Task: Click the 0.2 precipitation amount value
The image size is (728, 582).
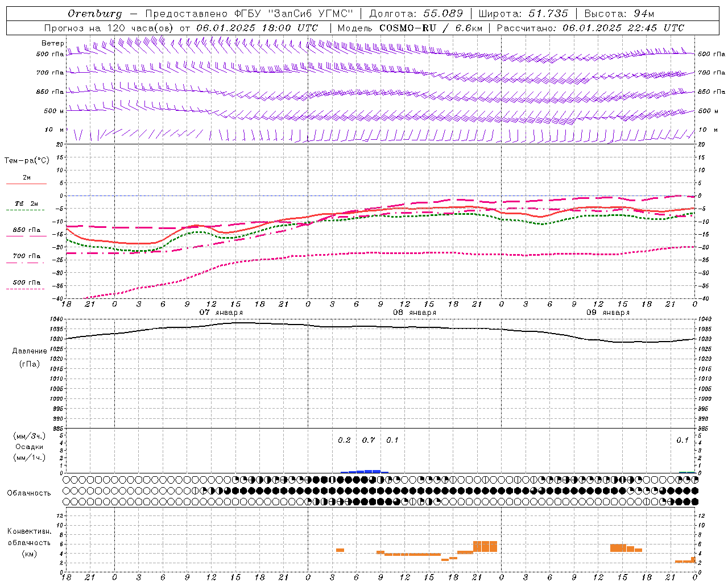Action: [344, 440]
